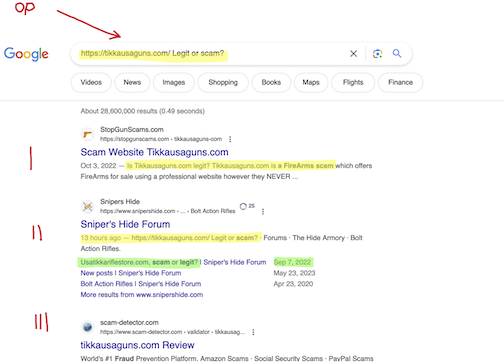This screenshot has height=362, width=504.
Task: Open the scam-detector result options menu
Action: pyautogui.click(x=253, y=332)
